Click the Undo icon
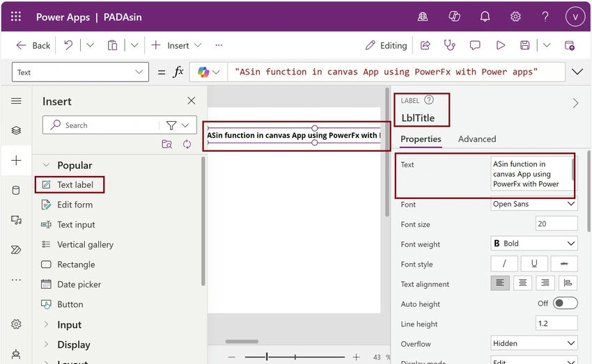 pos(68,45)
